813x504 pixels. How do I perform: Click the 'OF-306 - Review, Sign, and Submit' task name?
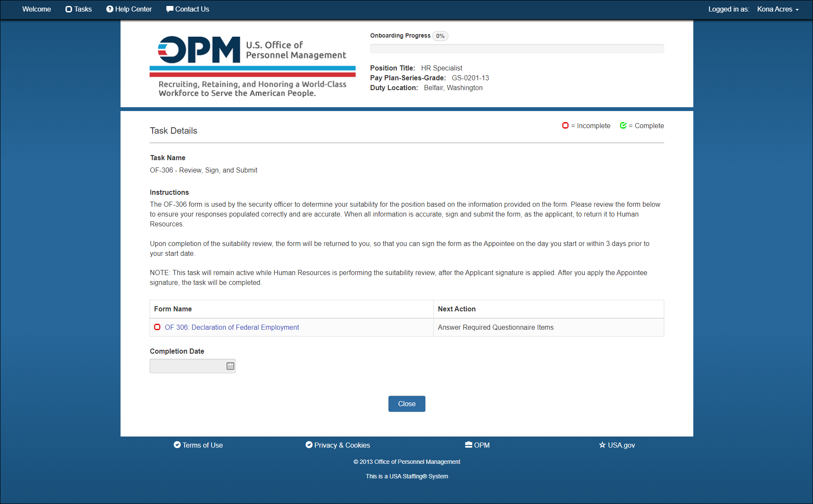203,170
